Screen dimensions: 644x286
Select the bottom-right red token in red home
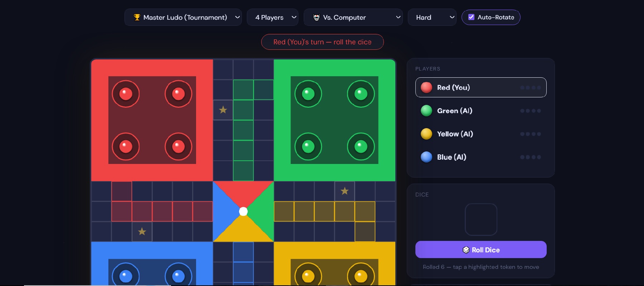click(x=178, y=146)
